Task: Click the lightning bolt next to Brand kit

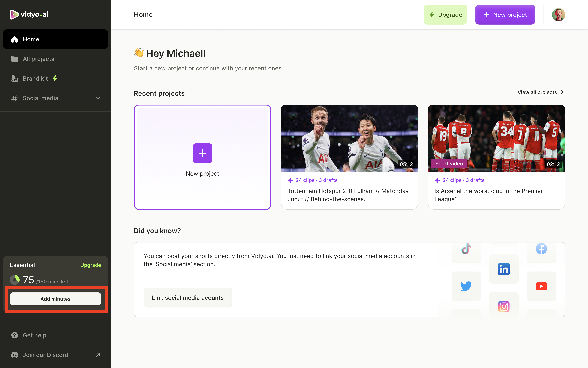Action: 55,78
